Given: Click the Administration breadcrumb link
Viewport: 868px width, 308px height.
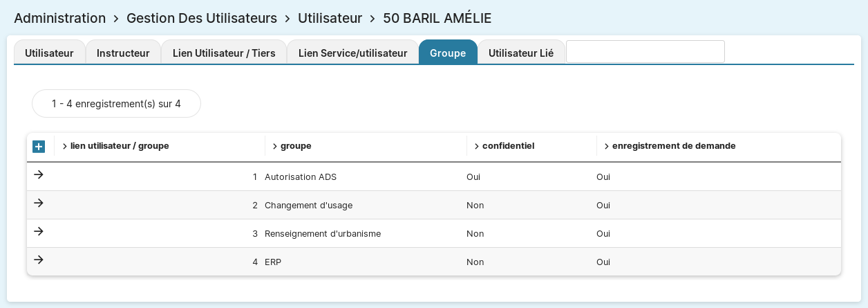Looking at the screenshot, I should [59, 18].
